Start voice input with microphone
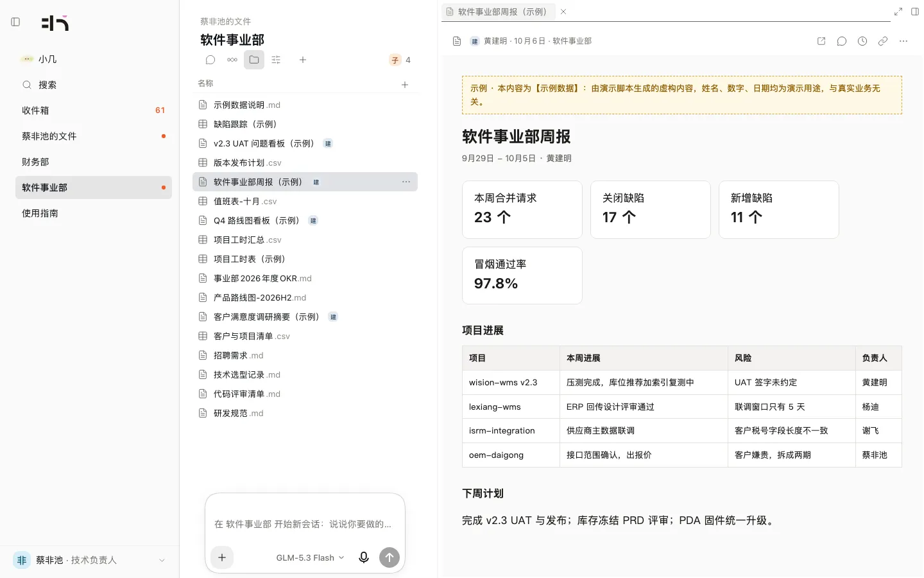 (x=364, y=557)
